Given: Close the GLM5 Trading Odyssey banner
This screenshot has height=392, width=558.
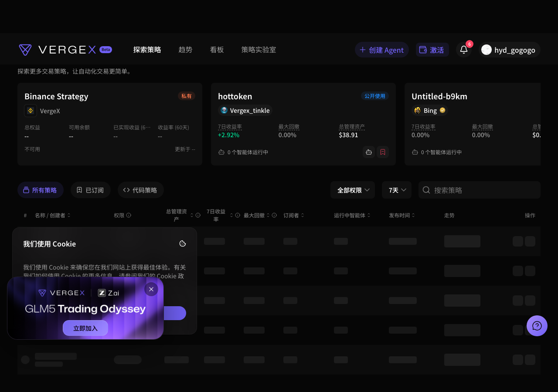Looking at the screenshot, I should [151, 289].
